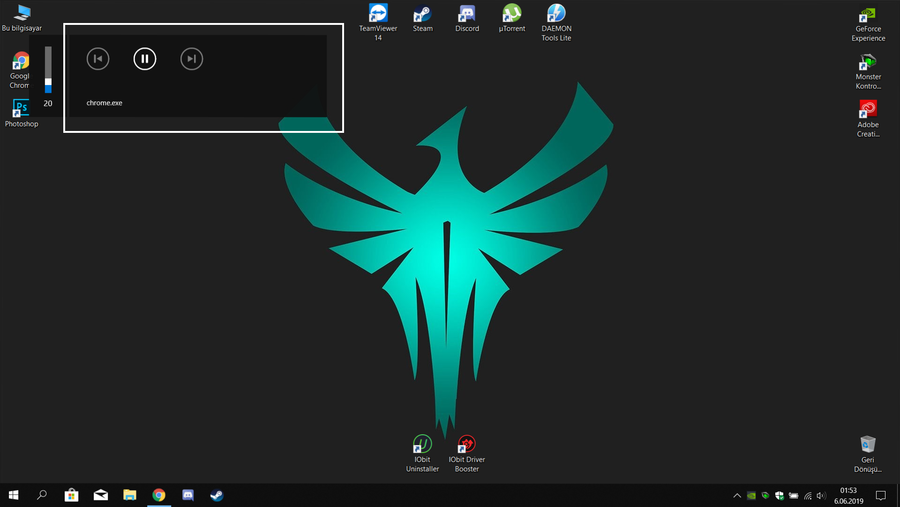Open the clock and date flyout

(848, 495)
